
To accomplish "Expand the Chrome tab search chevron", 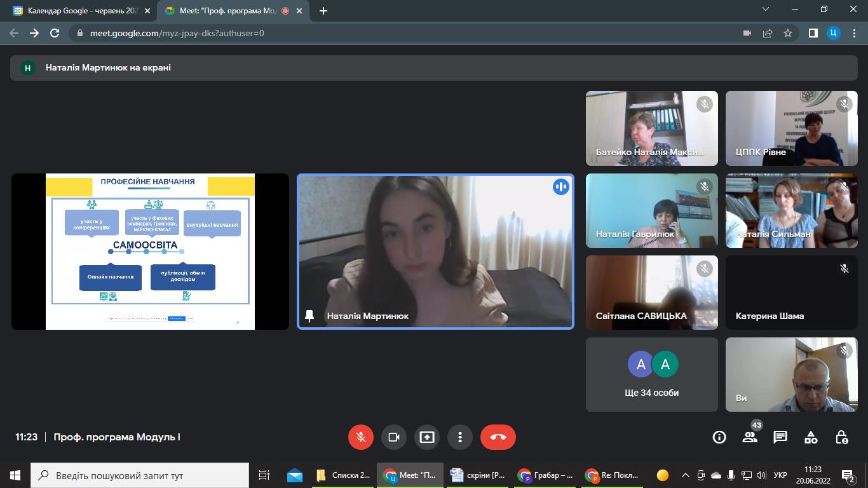I will 766,10.
